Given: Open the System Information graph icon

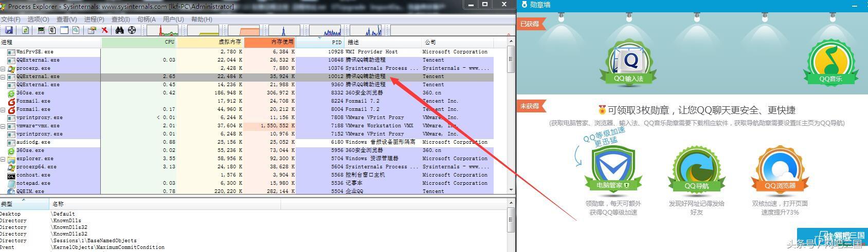Looking at the screenshot, I should coord(41,30).
